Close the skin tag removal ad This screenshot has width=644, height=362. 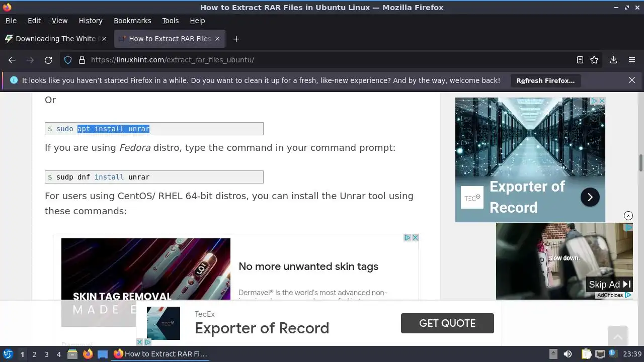coord(415,238)
